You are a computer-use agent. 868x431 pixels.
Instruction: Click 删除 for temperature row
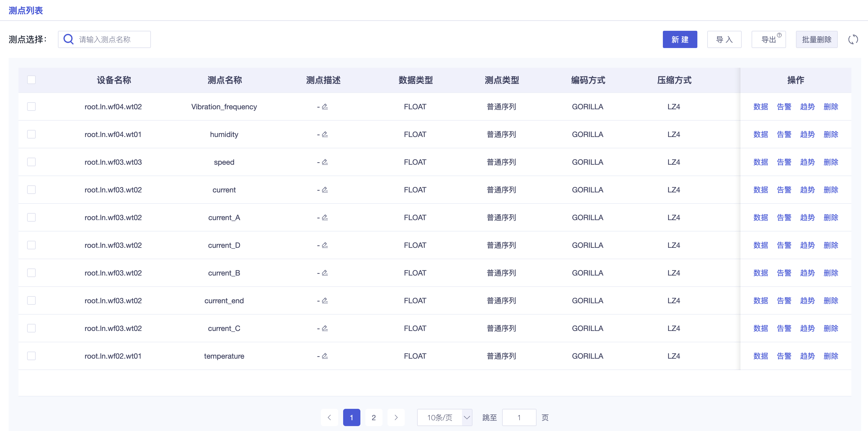pyautogui.click(x=831, y=356)
